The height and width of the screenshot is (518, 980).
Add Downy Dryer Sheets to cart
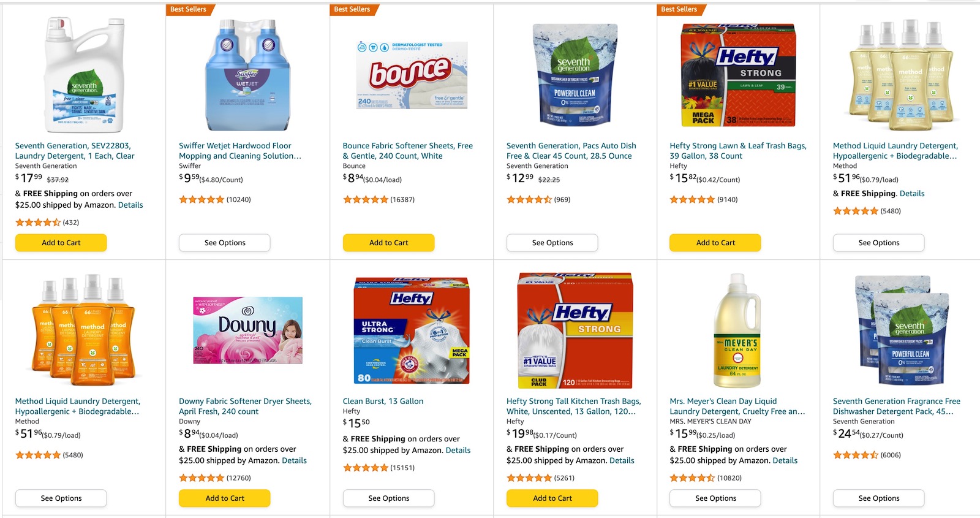(x=225, y=498)
